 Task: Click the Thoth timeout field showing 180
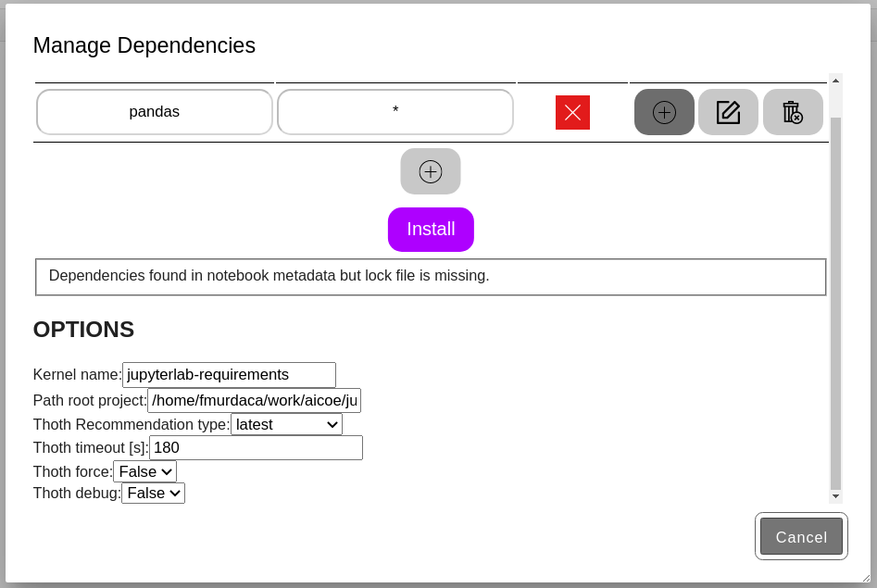click(x=257, y=447)
